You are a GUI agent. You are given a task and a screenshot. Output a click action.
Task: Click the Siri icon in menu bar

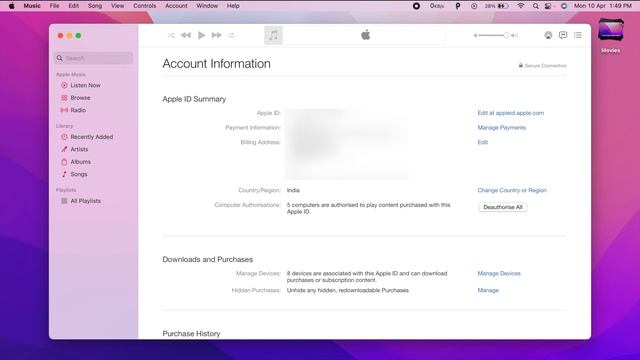coord(564,6)
